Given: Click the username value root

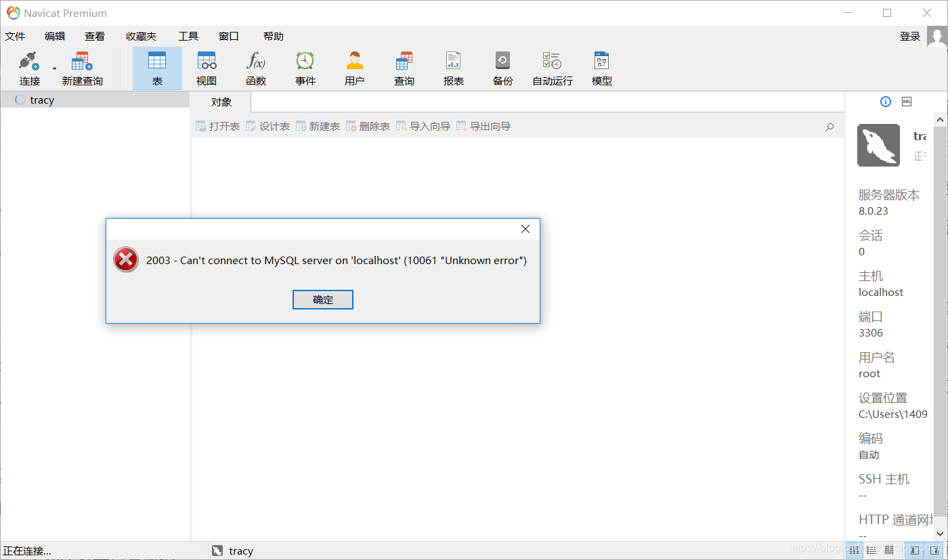Looking at the screenshot, I should point(869,373).
